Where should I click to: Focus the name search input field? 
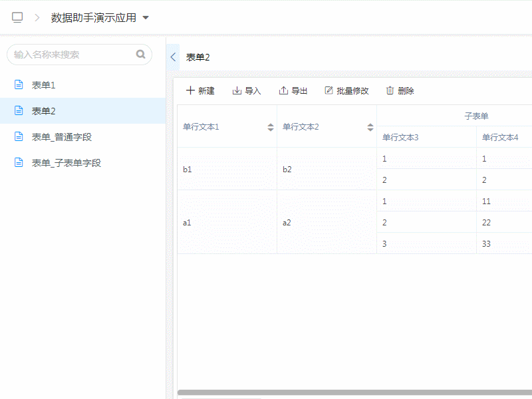(x=72, y=55)
